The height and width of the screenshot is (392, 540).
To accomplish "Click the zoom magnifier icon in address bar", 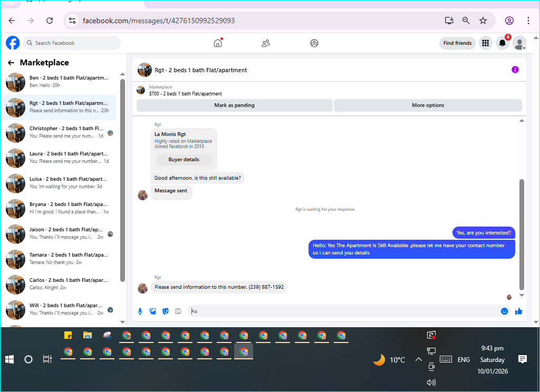I will click(x=466, y=21).
